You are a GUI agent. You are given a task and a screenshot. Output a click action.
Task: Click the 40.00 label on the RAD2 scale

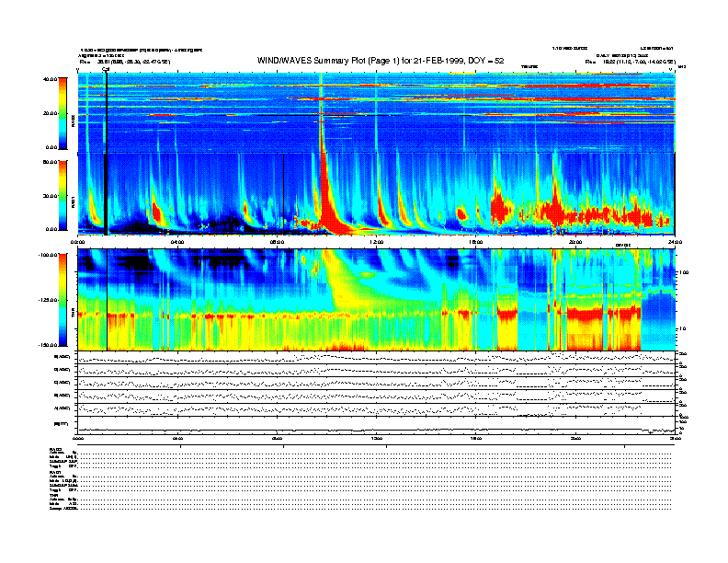pyautogui.click(x=50, y=79)
